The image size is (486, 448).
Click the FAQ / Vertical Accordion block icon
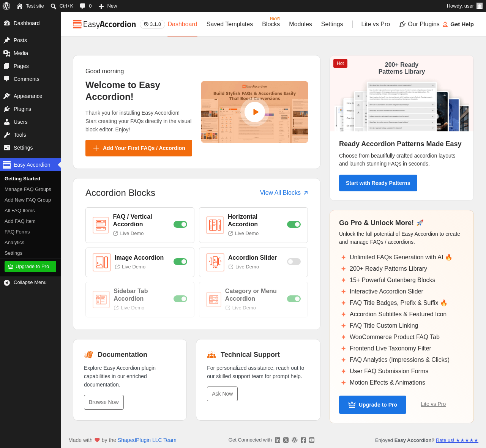pyautogui.click(x=101, y=225)
